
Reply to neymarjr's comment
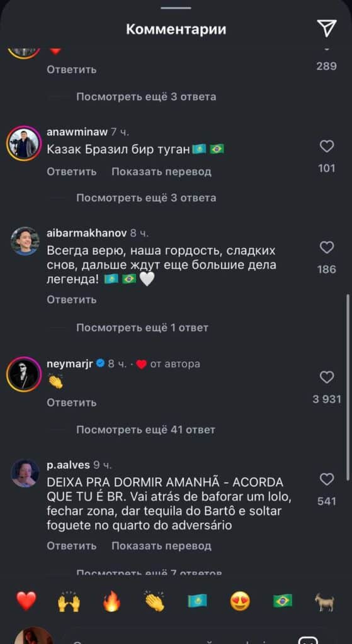[x=72, y=402]
